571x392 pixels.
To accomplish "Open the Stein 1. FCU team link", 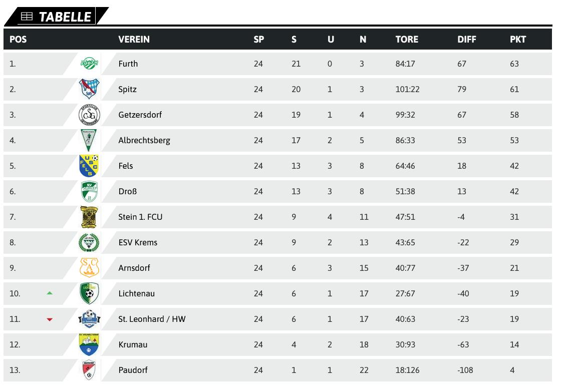I will 140,217.
